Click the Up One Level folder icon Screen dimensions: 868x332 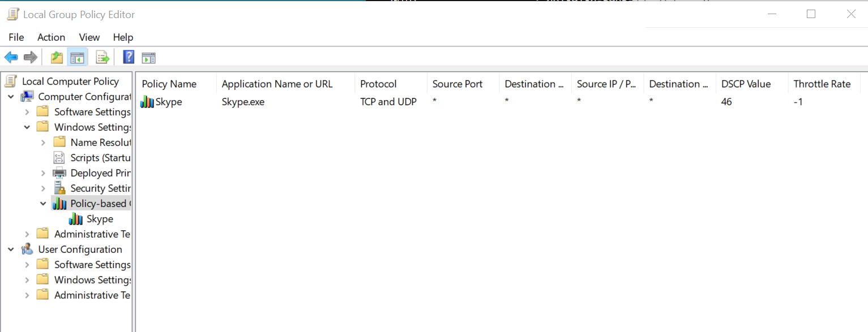point(57,57)
